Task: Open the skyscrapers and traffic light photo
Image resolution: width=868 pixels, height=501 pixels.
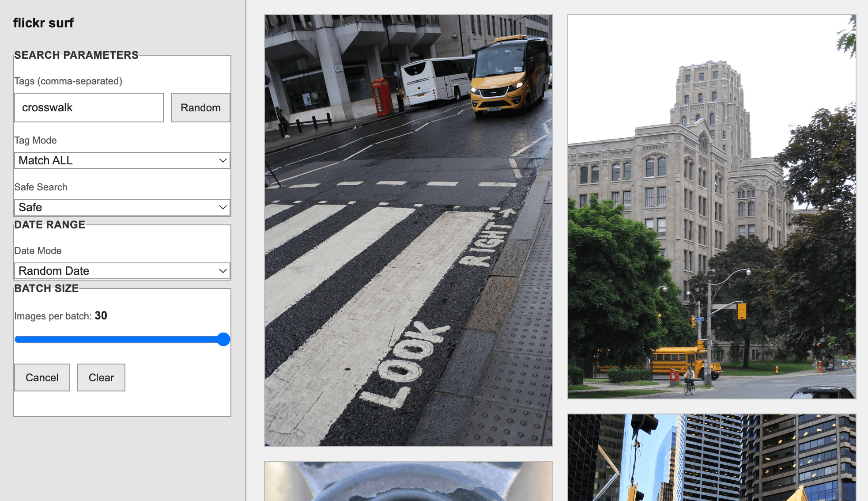Action: tap(712, 457)
